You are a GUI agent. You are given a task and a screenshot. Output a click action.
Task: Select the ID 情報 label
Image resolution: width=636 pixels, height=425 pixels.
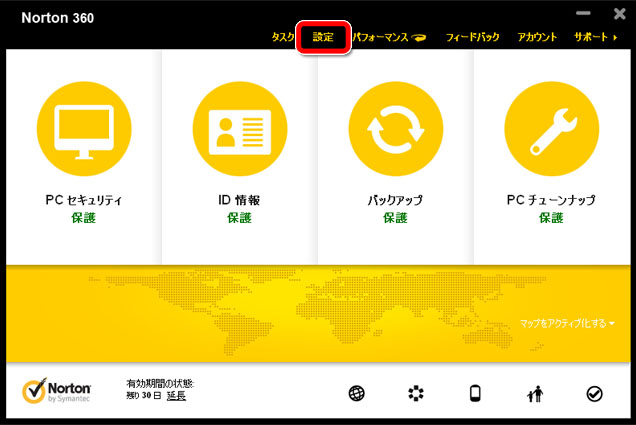click(x=239, y=200)
